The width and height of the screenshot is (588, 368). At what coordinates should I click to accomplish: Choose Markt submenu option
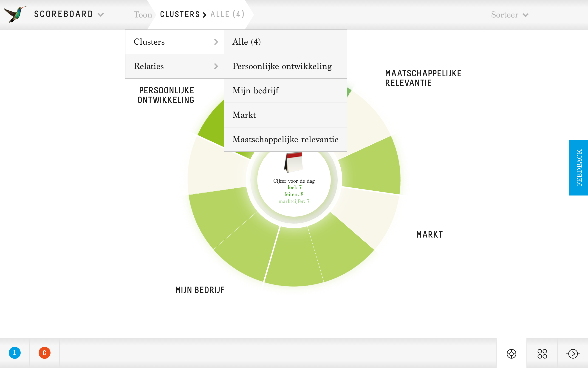[286, 115]
